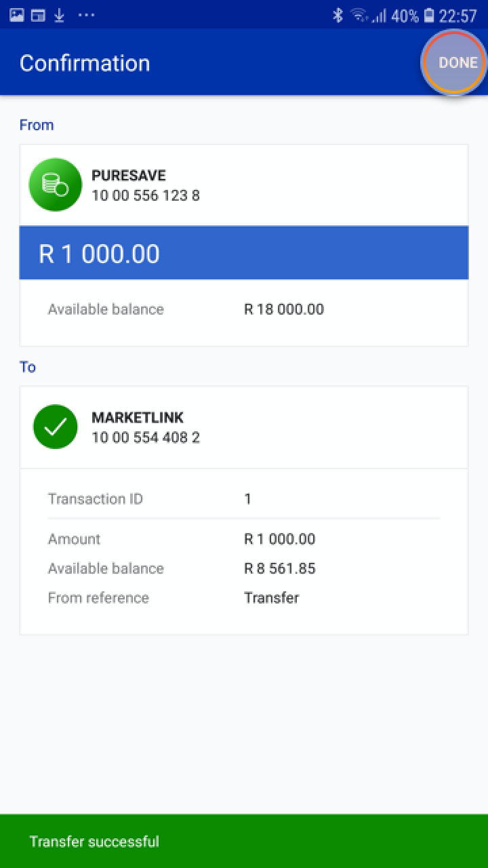Tap the R 8 561.85 available balance value
Image resolution: width=488 pixels, height=868 pixels.
(280, 568)
